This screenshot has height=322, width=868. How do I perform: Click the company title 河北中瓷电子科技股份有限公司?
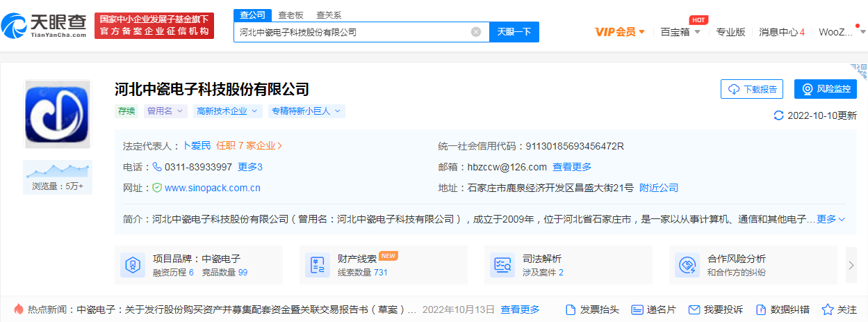click(x=212, y=89)
